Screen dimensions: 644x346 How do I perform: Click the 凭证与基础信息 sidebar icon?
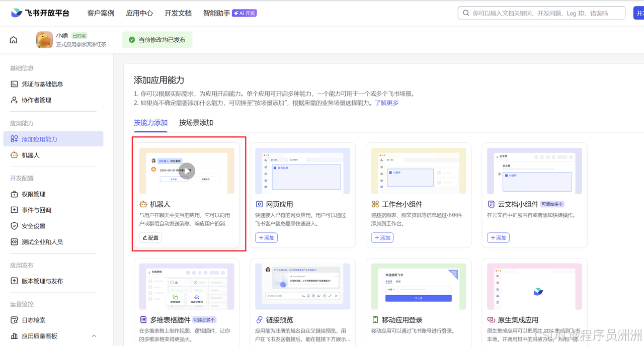14,84
